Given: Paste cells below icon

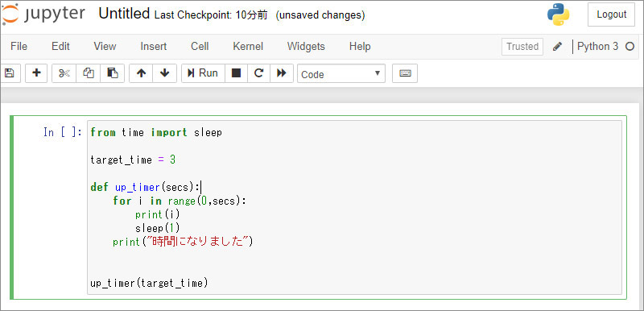Looking at the screenshot, I should [113, 73].
